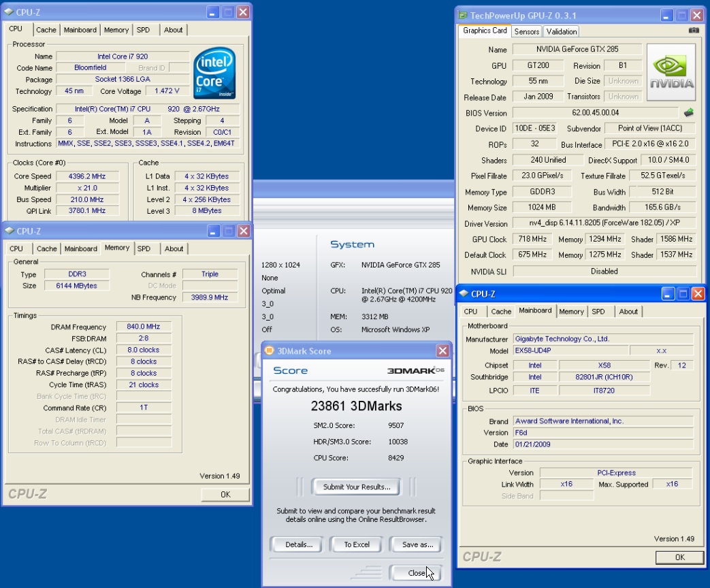Click the motherboard Model field EX58-UD4P
The height and width of the screenshot is (588, 710).
570,350
